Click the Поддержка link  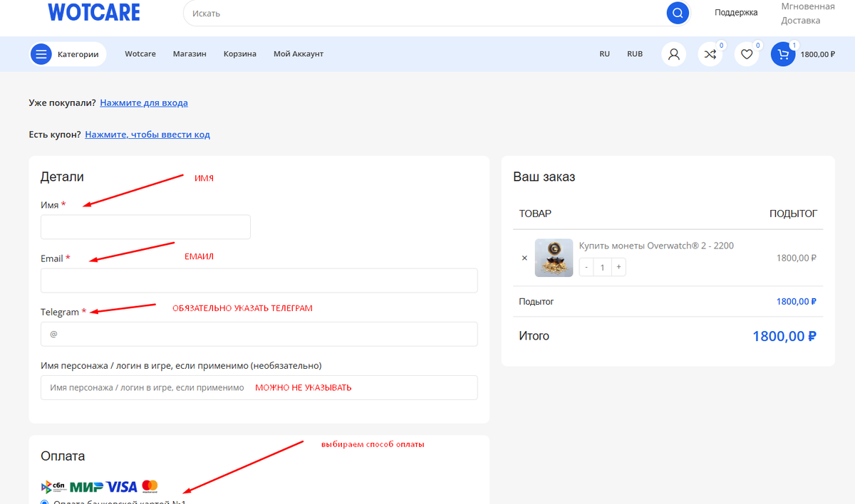tap(736, 12)
